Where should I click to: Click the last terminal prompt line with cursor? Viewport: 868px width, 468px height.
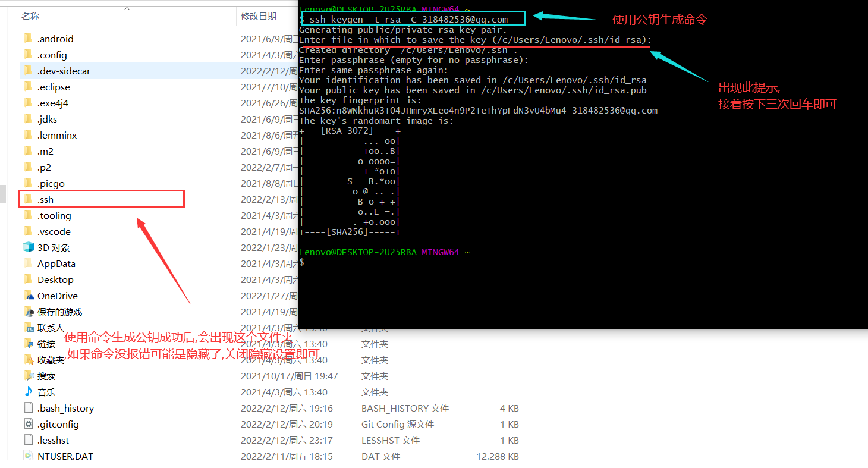[x=304, y=262]
